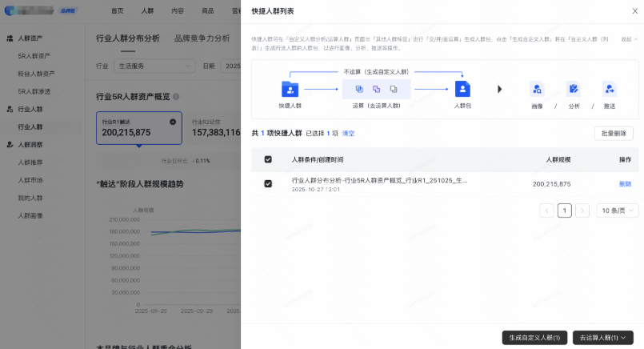Image resolution: width=644 pixels, height=349 pixels.
Task: Open the 行业 生活服务 dropdown
Action: click(154, 66)
